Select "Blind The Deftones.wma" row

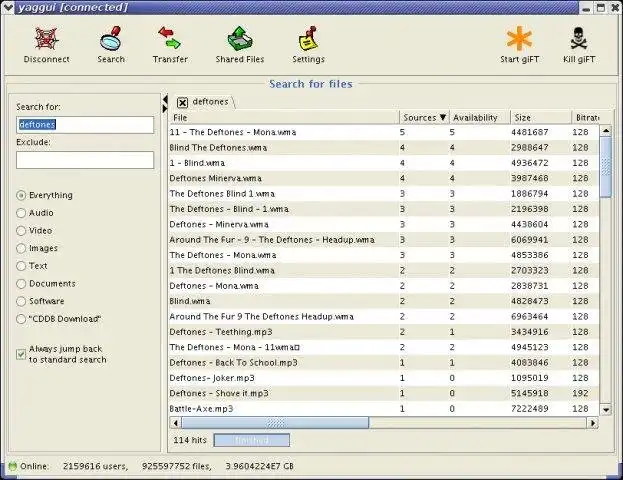tap(384, 148)
